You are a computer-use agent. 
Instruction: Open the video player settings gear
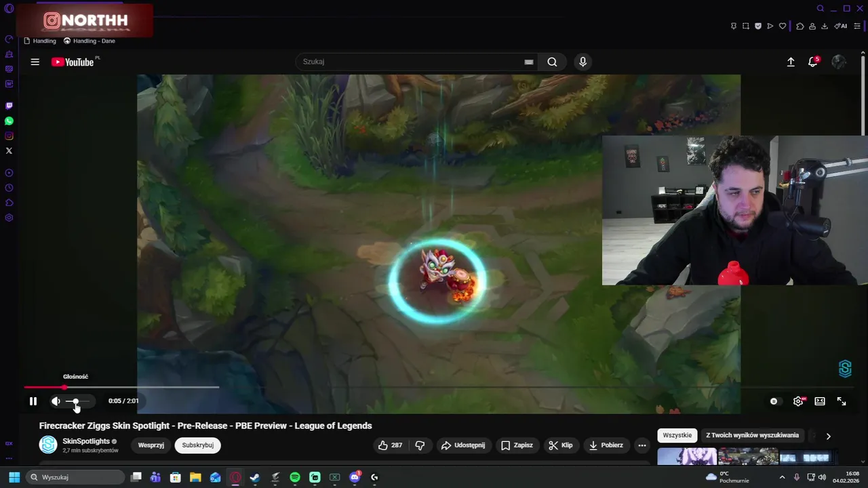click(x=798, y=401)
